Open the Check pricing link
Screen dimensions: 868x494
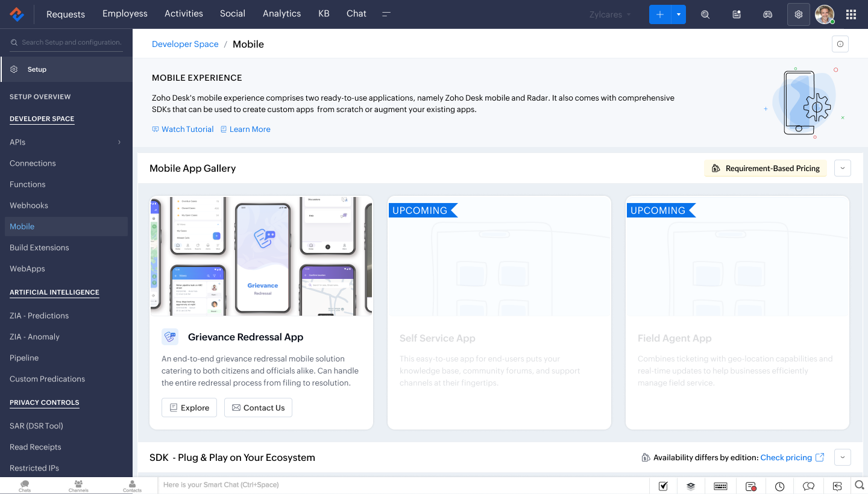[786, 457]
